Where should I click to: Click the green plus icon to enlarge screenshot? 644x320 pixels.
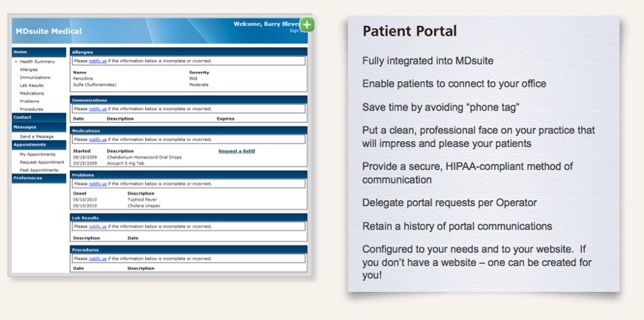(x=307, y=25)
